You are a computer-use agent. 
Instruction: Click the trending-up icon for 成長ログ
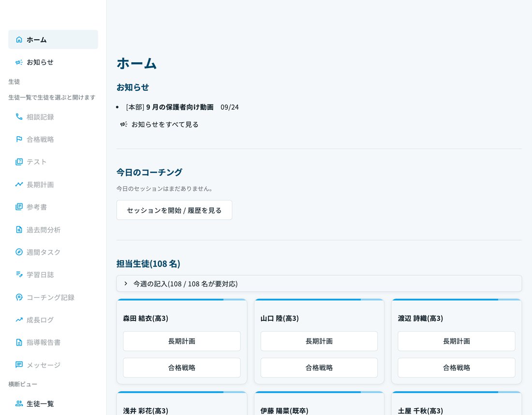[x=19, y=320]
